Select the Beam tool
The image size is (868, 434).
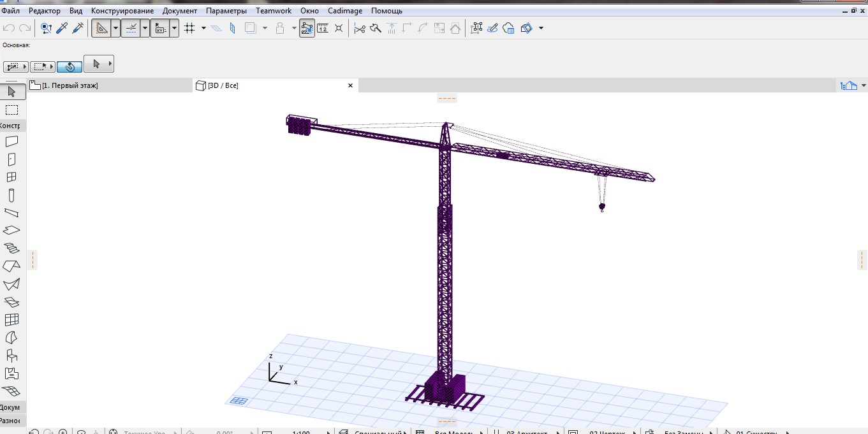[x=11, y=213]
